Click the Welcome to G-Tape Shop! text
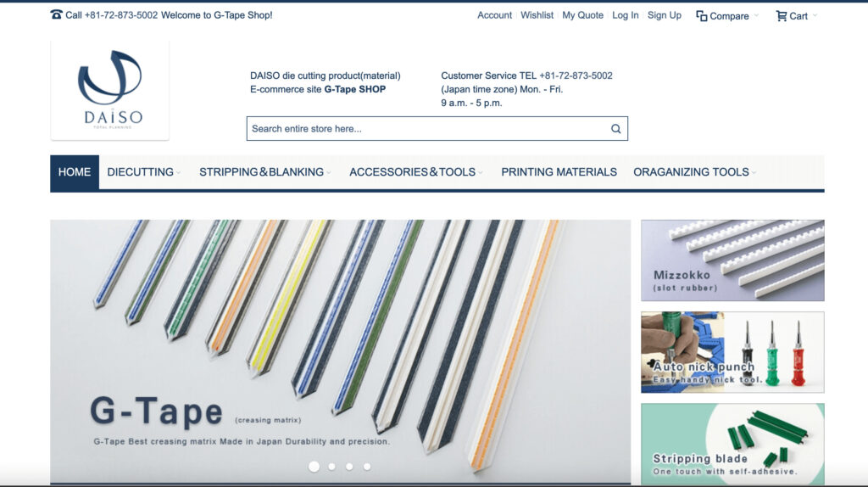The height and width of the screenshot is (487, 868). coord(216,15)
